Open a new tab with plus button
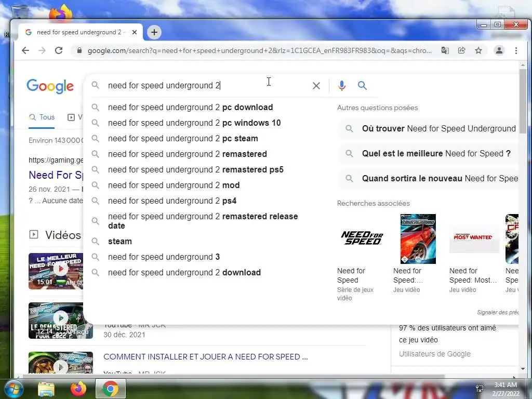 tap(154, 32)
